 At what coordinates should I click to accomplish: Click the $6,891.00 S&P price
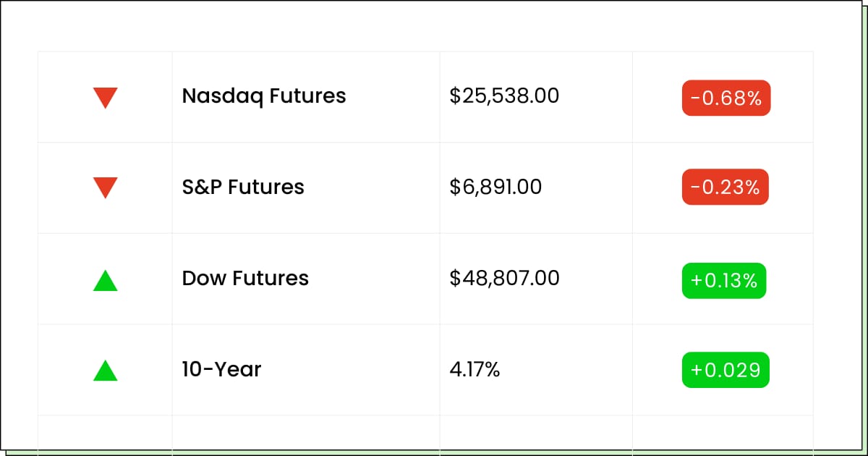tap(495, 187)
